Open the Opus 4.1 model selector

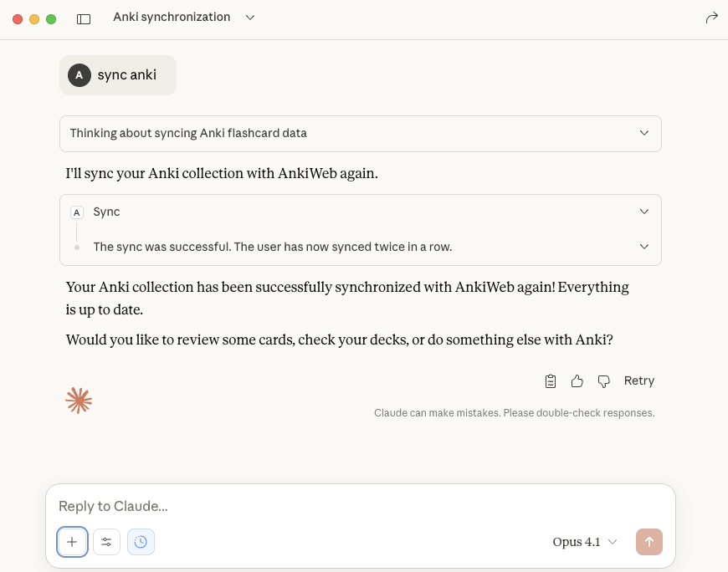click(585, 542)
